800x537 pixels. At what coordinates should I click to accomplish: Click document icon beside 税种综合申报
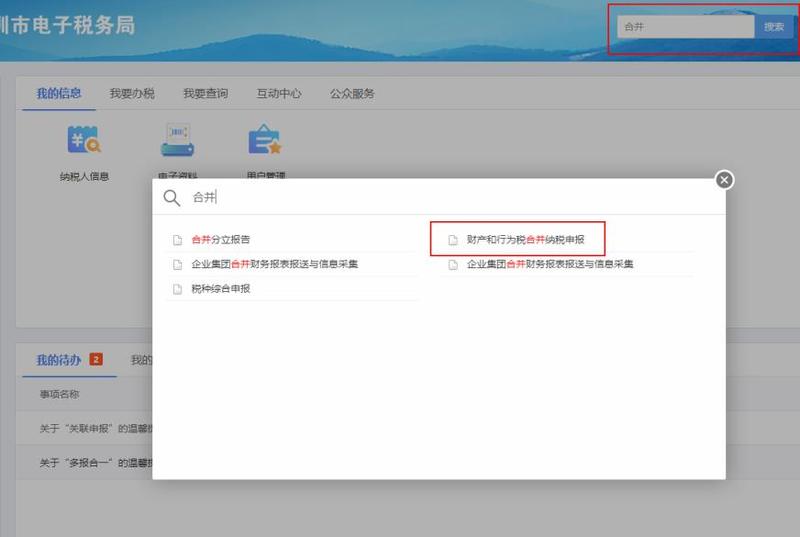pyautogui.click(x=178, y=289)
